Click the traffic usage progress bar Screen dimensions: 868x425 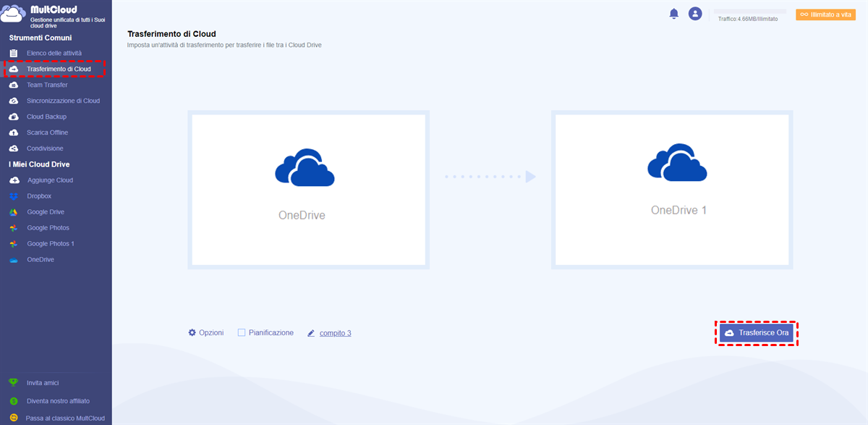pos(749,12)
